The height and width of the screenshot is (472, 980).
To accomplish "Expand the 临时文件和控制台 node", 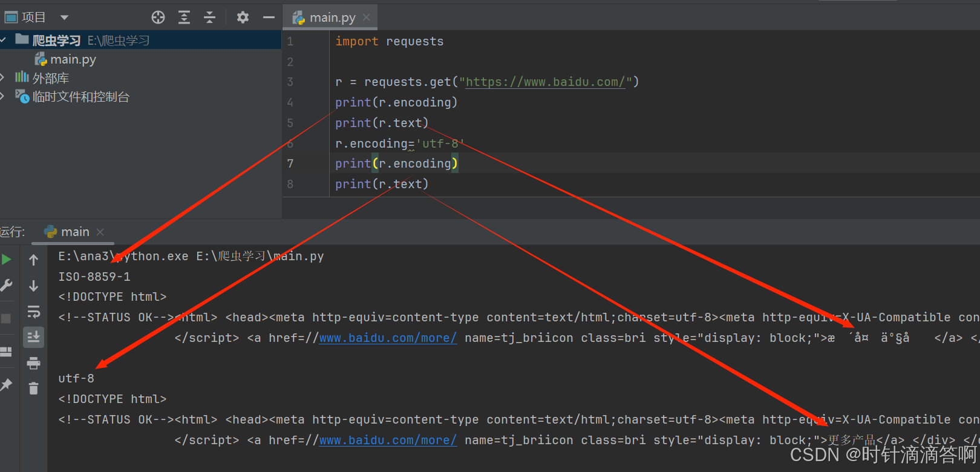I will coord(3,96).
